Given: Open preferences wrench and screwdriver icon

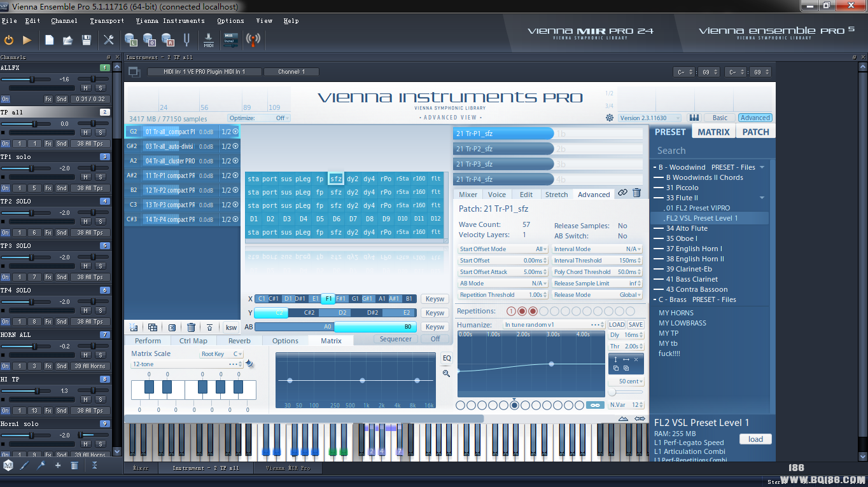Looking at the screenshot, I should click(x=109, y=40).
